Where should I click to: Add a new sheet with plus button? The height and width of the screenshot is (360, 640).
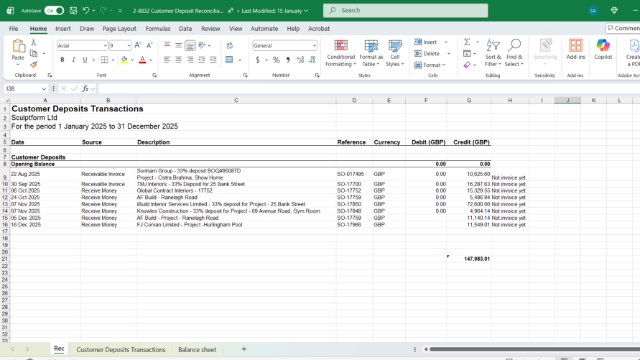pyautogui.click(x=244, y=349)
